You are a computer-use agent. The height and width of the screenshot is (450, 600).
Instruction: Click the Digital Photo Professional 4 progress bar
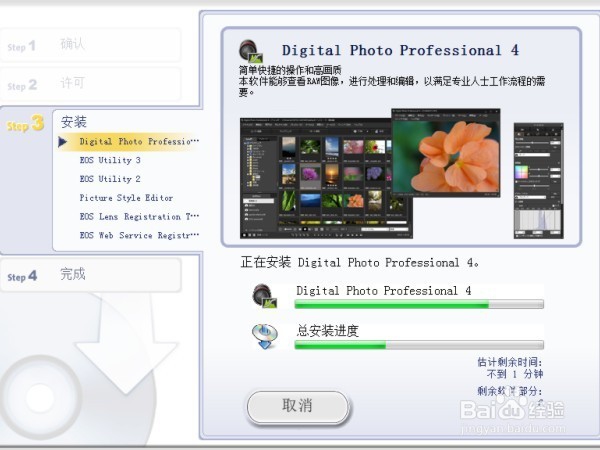point(419,304)
